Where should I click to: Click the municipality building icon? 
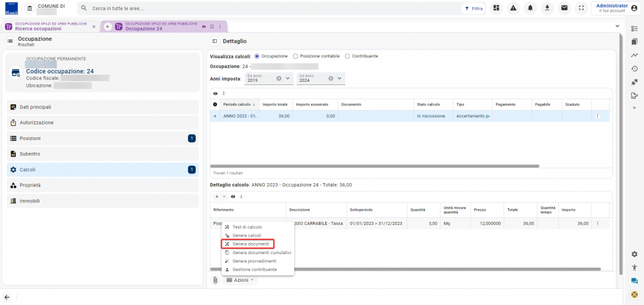30,8
